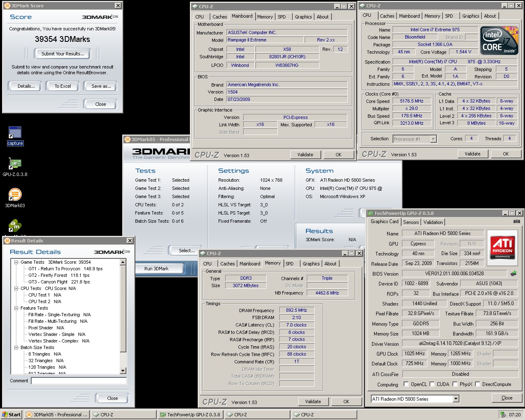Check the DirectCompute option
The width and height of the screenshot is (525, 420).
tap(477, 384)
